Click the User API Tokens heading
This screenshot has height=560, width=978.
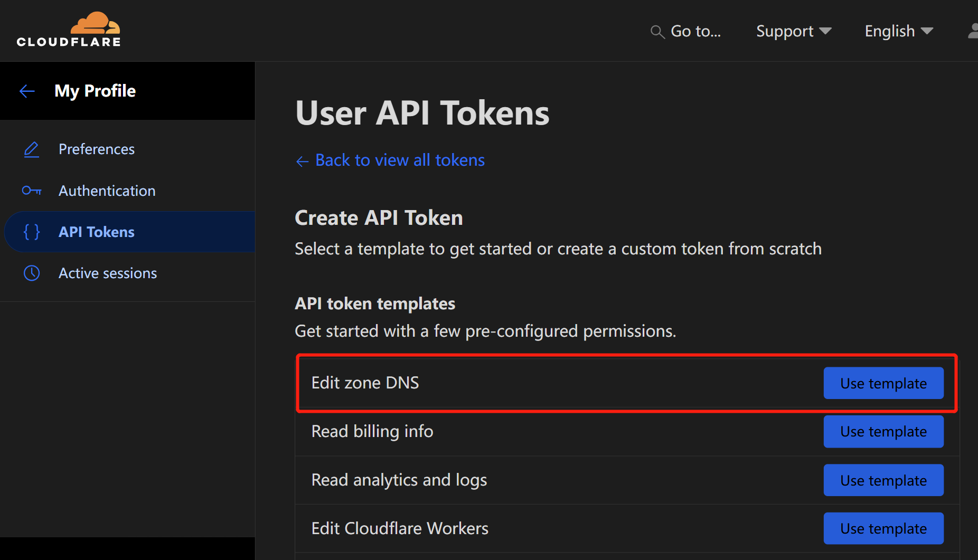pyautogui.click(x=422, y=113)
